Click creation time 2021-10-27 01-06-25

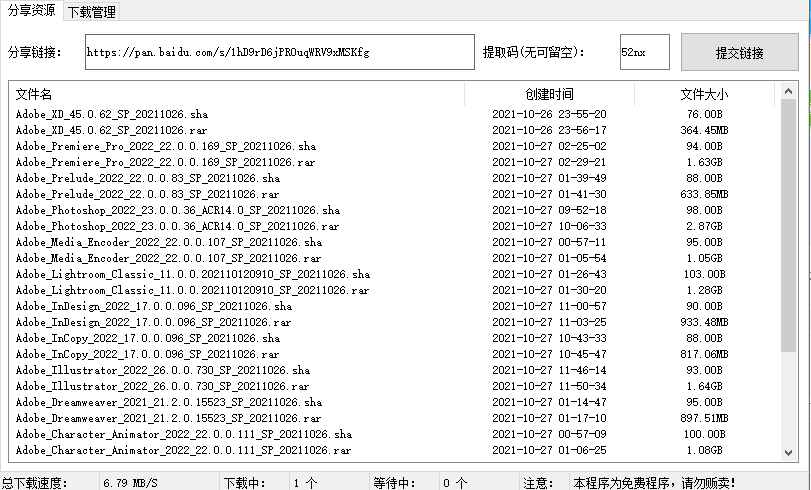[549, 451]
